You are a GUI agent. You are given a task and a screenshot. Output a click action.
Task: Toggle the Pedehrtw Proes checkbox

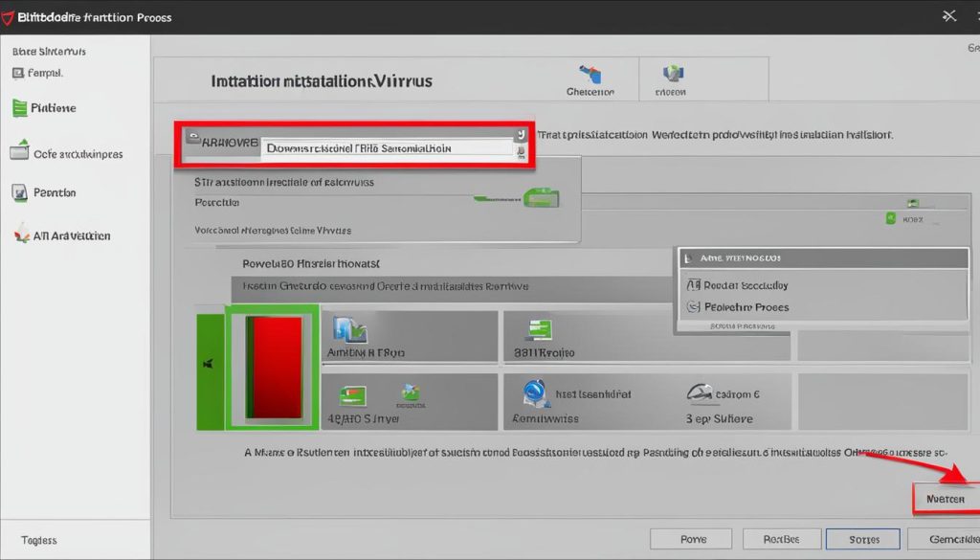pyautogui.click(x=694, y=307)
